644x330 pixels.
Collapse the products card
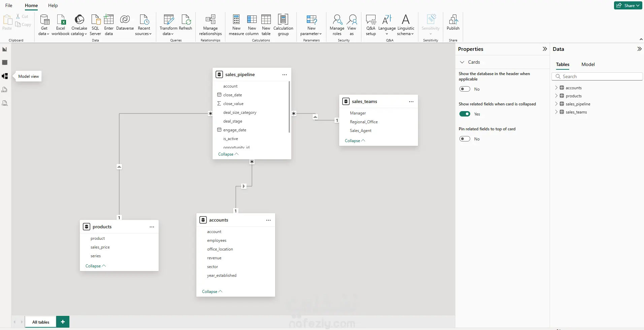[x=96, y=266]
